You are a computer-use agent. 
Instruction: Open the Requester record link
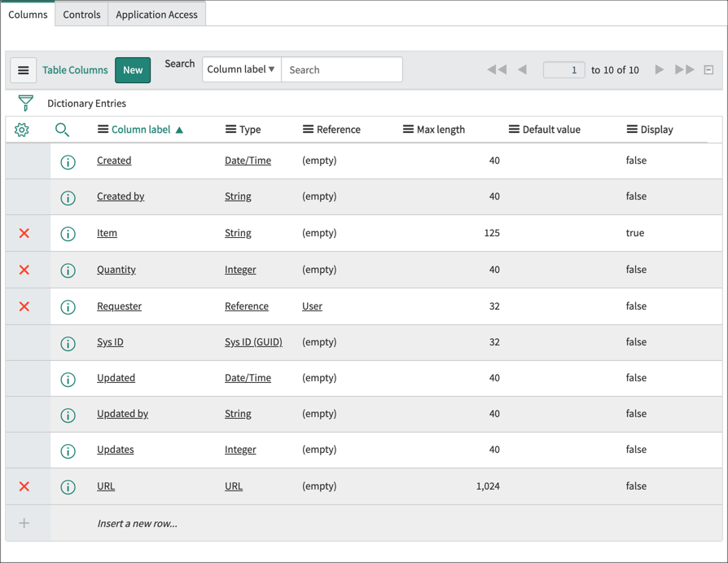(119, 306)
